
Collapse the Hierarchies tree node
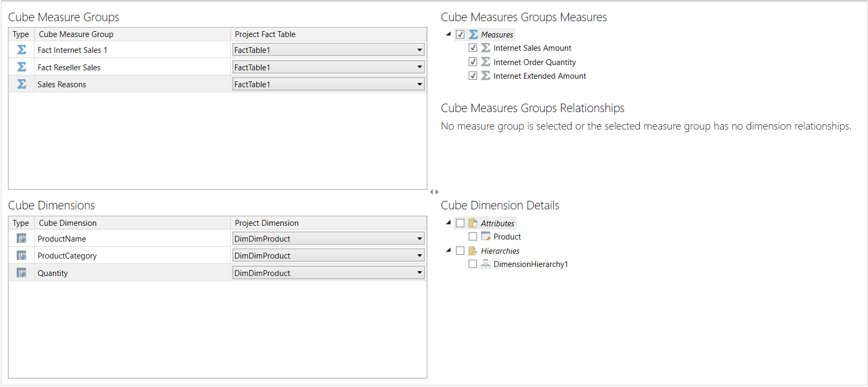(449, 250)
